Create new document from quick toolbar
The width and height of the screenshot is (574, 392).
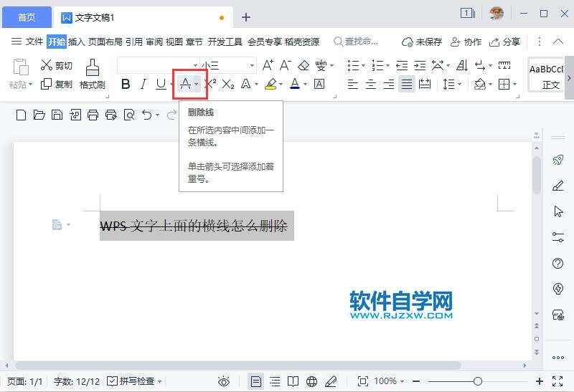click(x=22, y=115)
